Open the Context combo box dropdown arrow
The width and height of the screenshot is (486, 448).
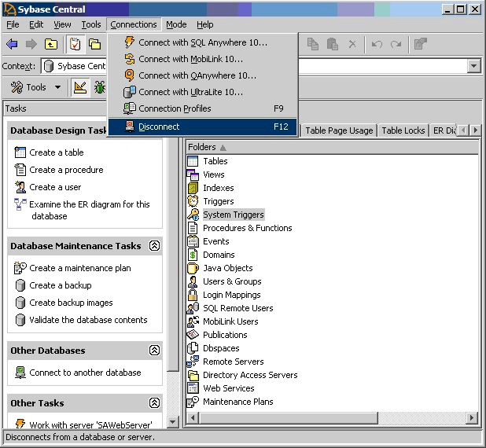(x=473, y=67)
